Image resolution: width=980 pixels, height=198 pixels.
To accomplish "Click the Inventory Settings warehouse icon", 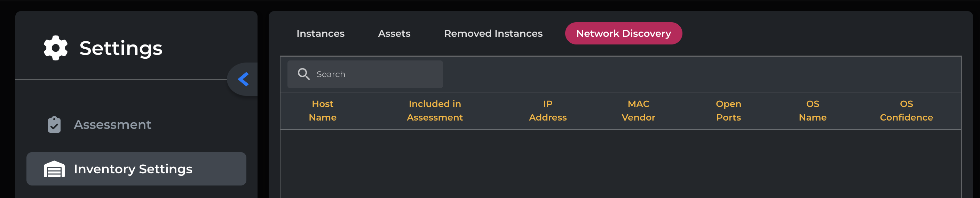I will coord(54,169).
